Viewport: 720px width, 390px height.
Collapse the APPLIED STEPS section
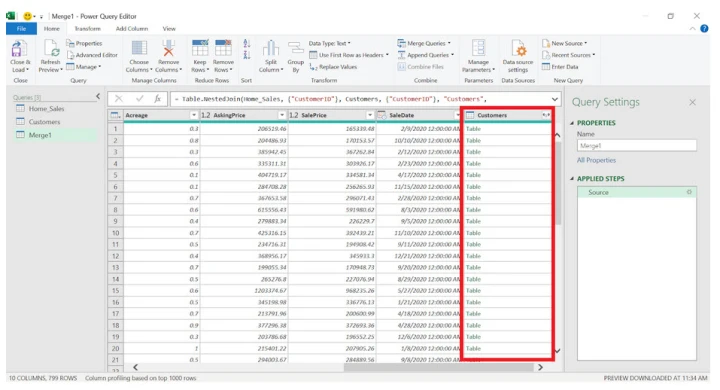point(572,179)
